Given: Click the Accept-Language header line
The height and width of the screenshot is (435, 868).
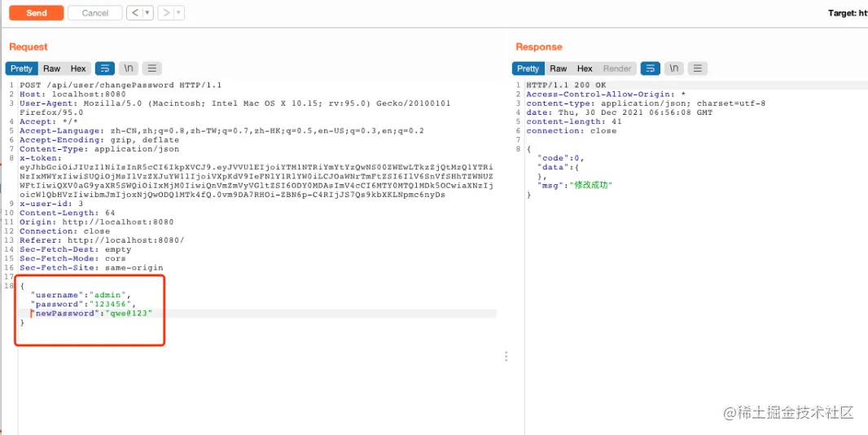Looking at the screenshot, I should point(222,131).
